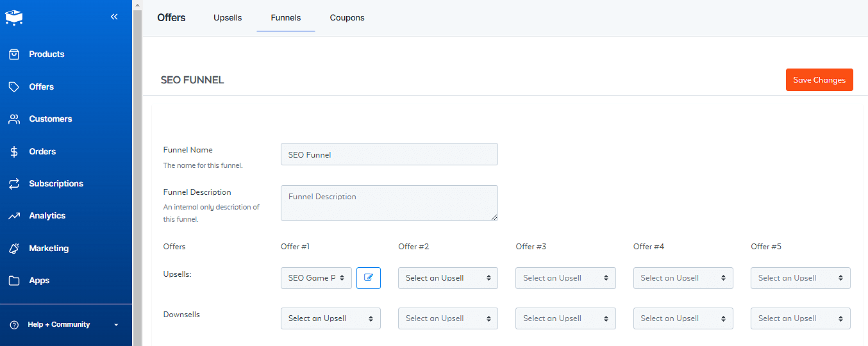Click the Apps folder icon

14,281
